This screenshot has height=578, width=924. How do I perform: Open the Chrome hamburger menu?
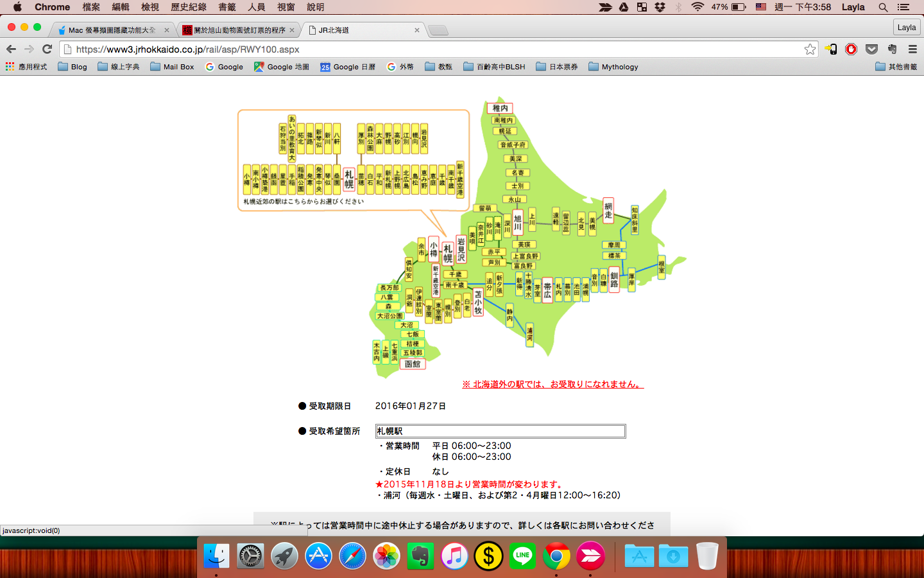(x=912, y=49)
